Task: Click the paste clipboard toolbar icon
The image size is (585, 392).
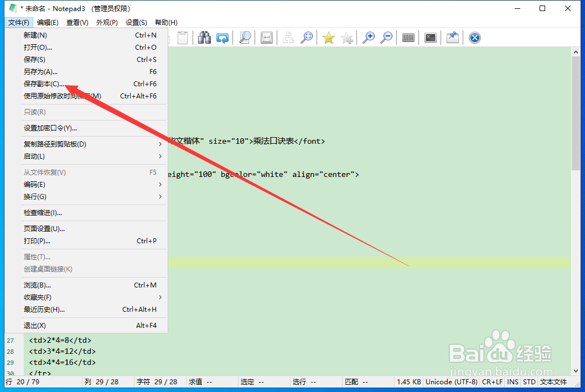Action: pos(183,38)
